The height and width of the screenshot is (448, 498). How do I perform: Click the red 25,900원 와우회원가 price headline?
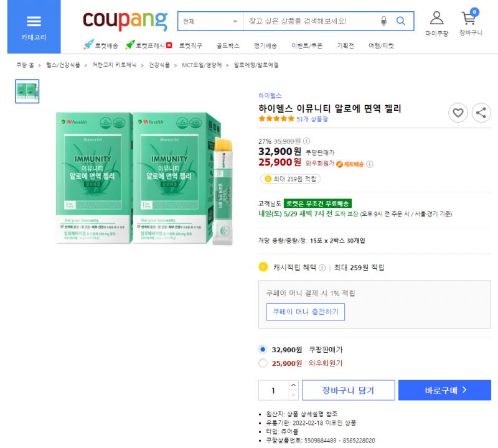(296, 162)
